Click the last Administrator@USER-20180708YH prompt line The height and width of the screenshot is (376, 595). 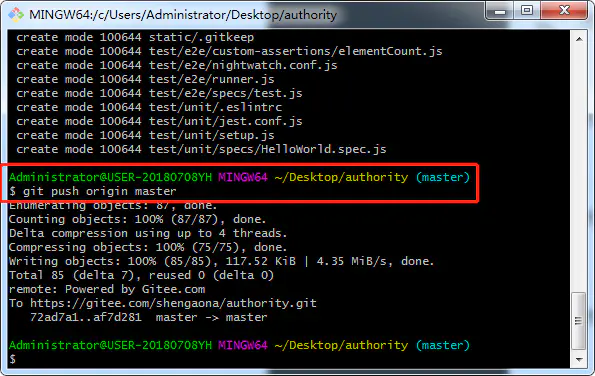(239, 345)
